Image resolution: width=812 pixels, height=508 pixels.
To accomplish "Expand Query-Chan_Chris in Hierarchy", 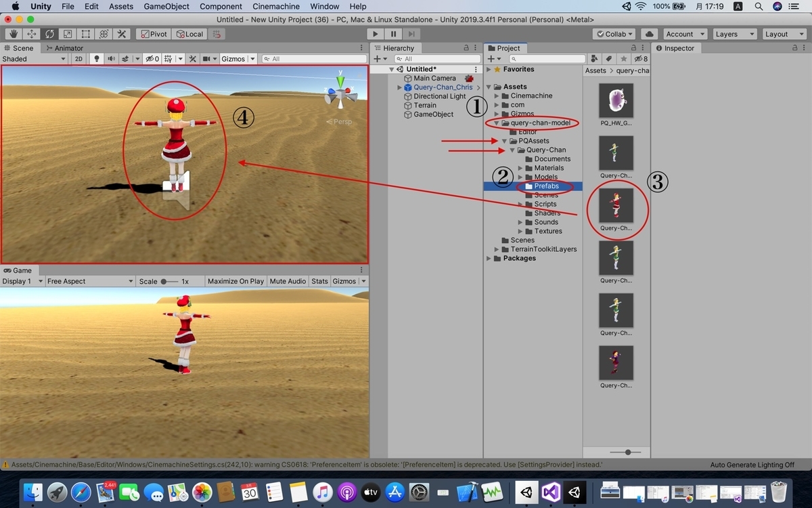I will point(399,87).
